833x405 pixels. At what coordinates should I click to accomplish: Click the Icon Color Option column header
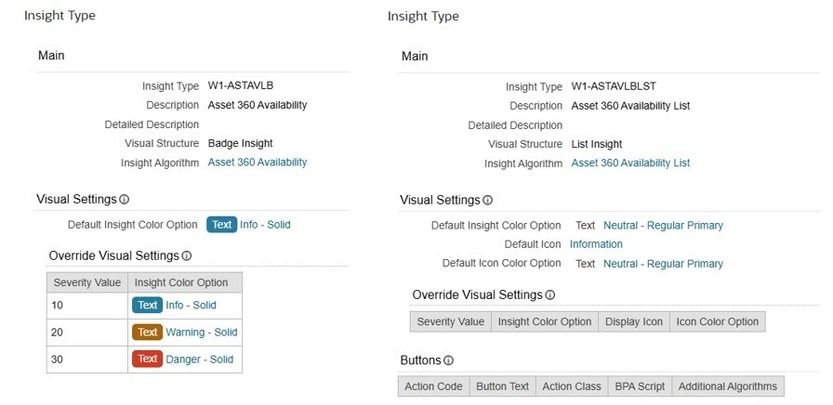tap(718, 322)
